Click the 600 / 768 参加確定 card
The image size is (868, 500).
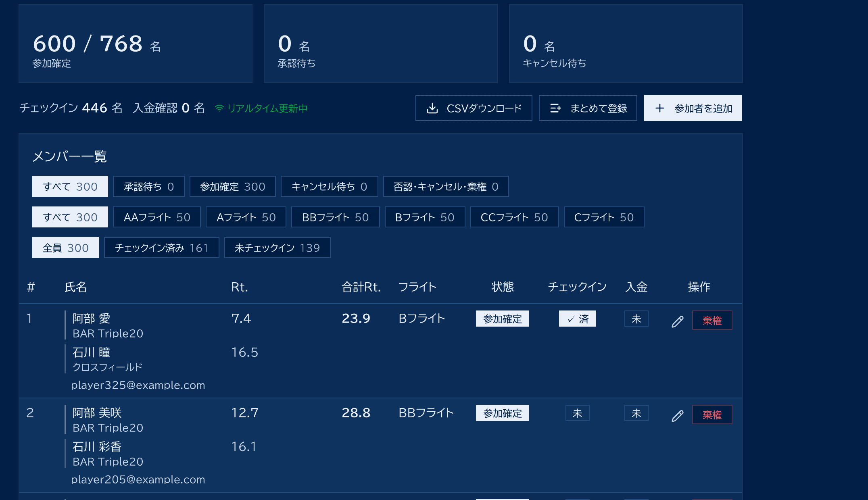[x=136, y=44]
